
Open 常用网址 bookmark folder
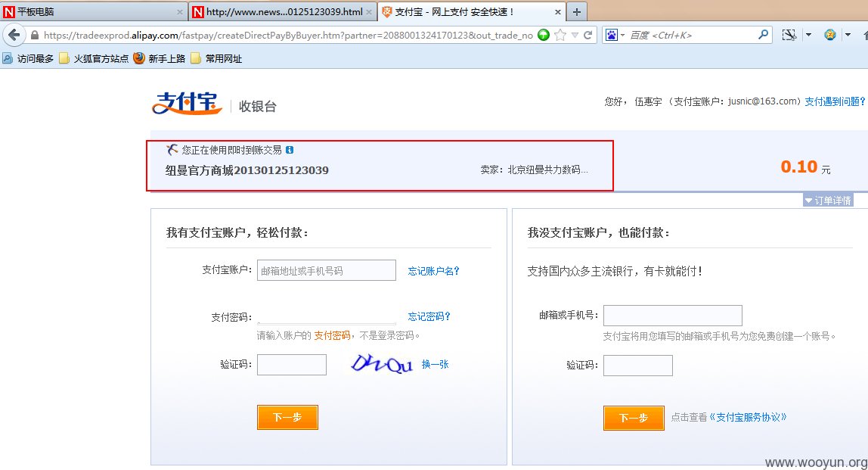pyautogui.click(x=216, y=58)
